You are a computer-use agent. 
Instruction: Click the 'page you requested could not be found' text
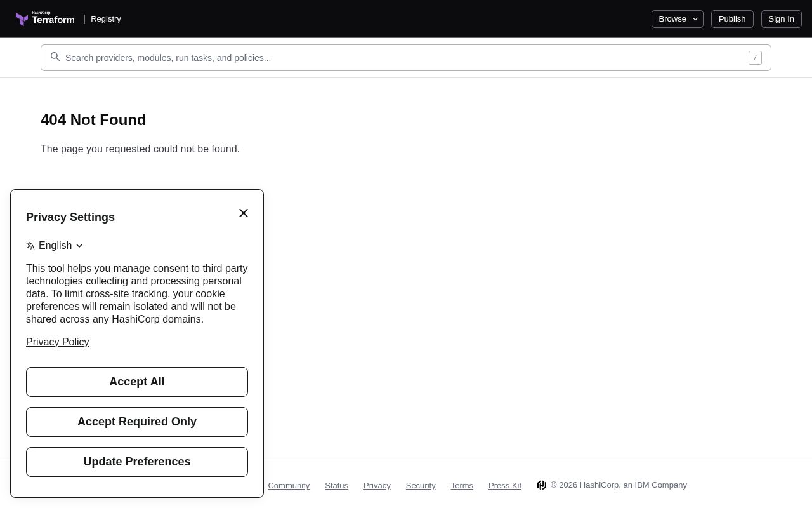pos(140,149)
